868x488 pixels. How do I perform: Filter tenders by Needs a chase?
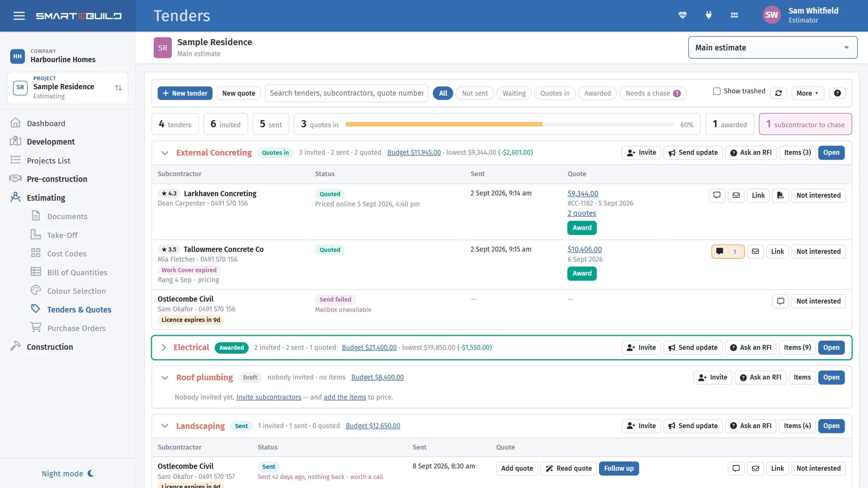click(653, 93)
